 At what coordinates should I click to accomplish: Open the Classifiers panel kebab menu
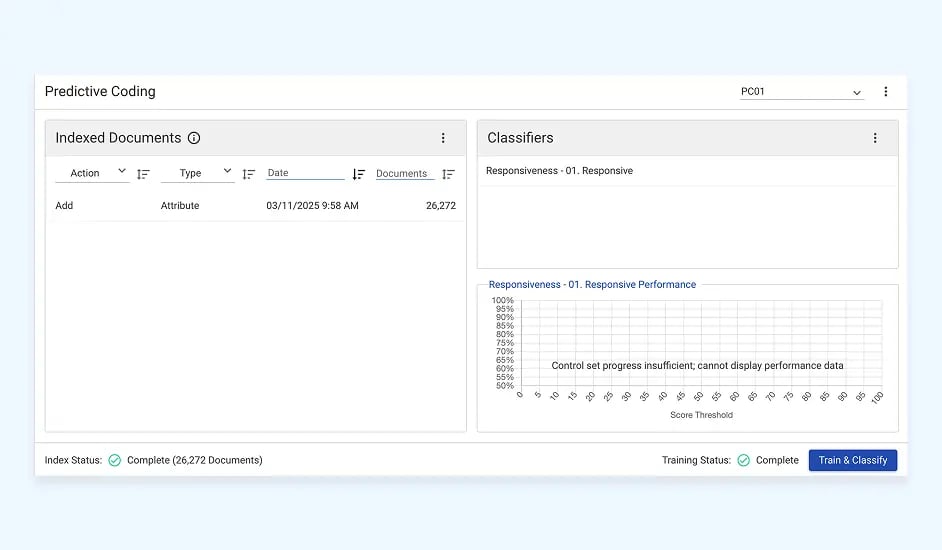(x=875, y=138)
